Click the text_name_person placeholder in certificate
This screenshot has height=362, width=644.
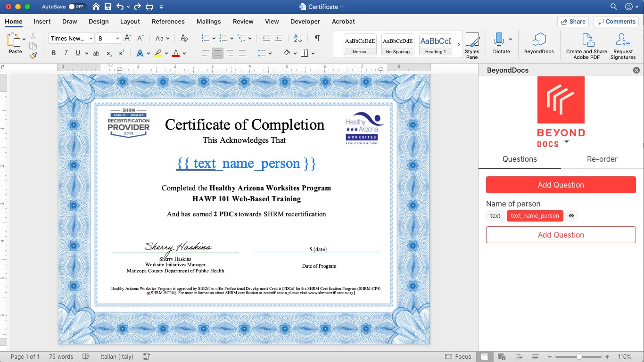(246, 164)
